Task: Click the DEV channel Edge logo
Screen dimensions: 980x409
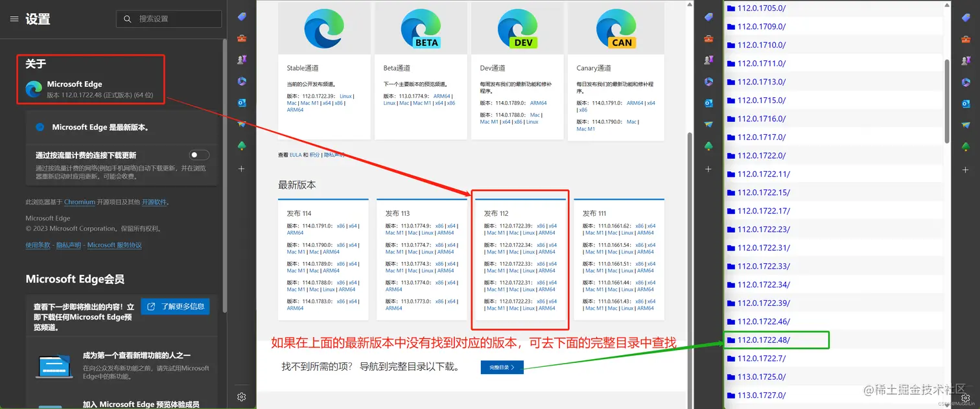Action: pos(517,29)
